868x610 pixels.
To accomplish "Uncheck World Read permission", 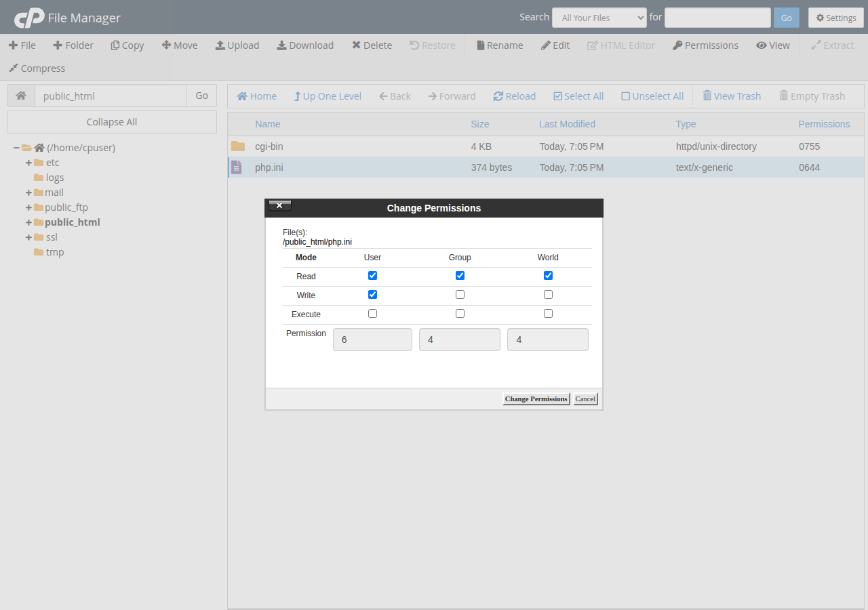I will coord(548,276).
